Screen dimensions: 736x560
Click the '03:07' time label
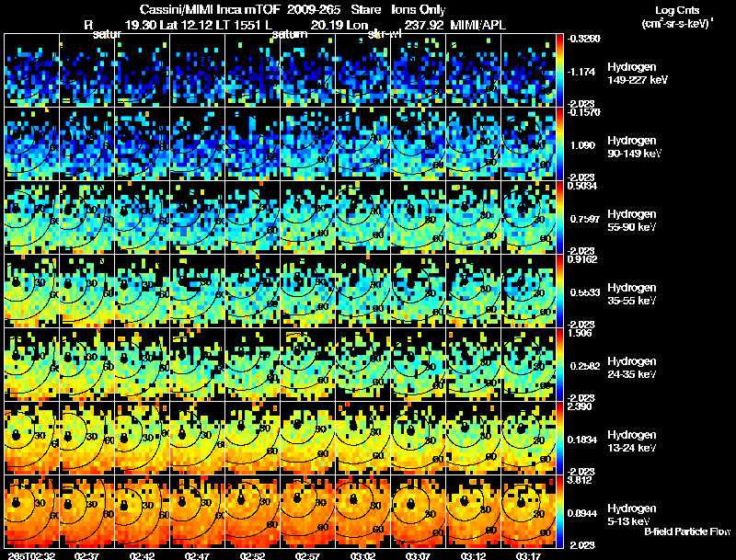pyautogui.click(x=418, y=555)
